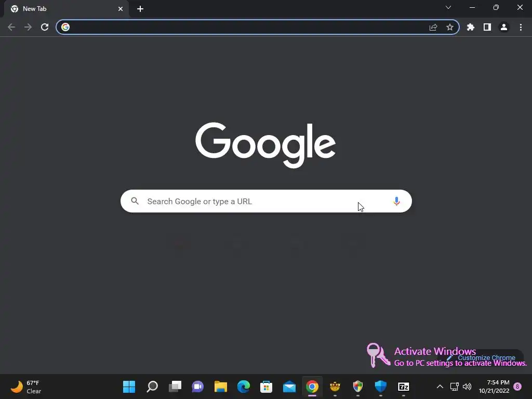Open the Windows Start menu
The width and height of the screenshot is (532, 399).
129,387
